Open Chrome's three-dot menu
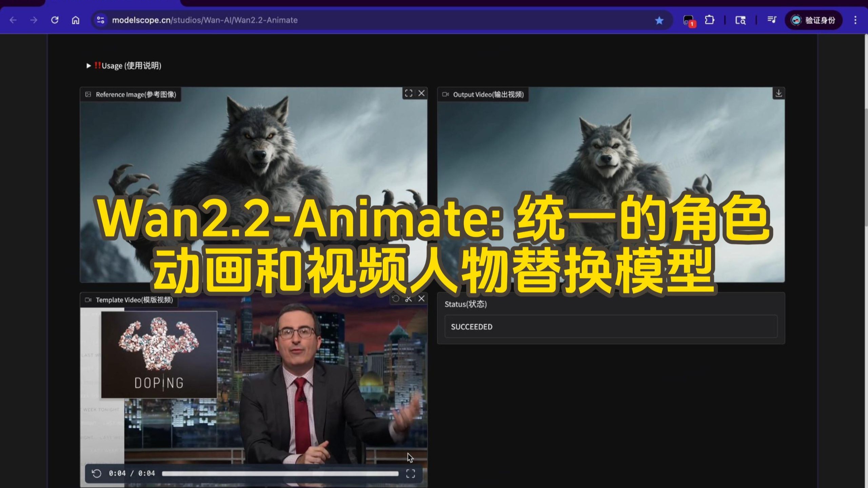The image size is (868, 488). 855,20
